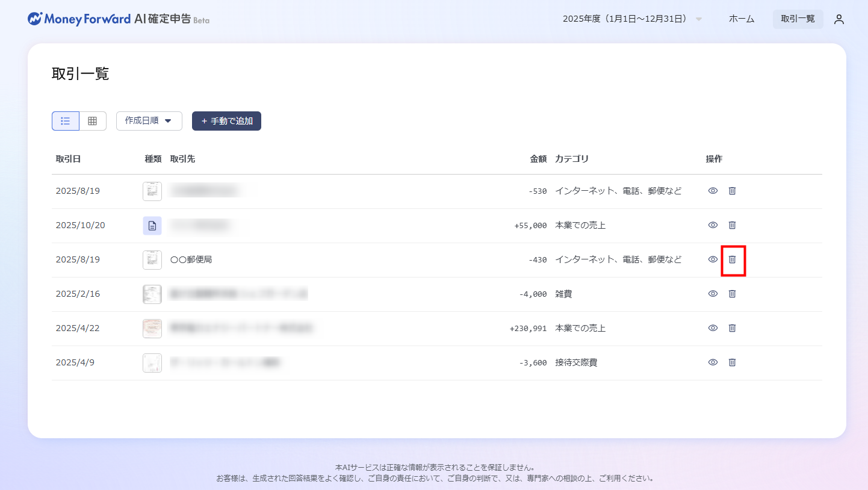View details of the ○○郵便局 transaction
The image size is (868, 490).
(713, 259)
